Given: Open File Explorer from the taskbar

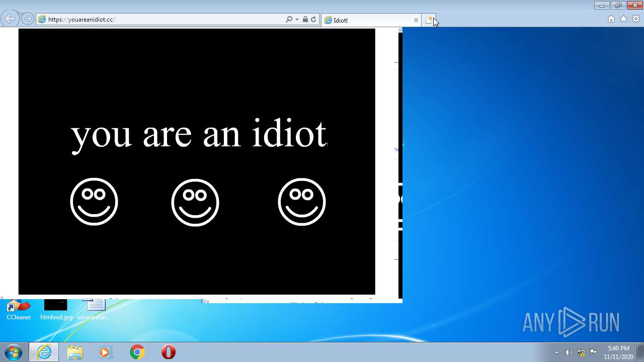Looking at the screenshot, I should coord(74,352).
